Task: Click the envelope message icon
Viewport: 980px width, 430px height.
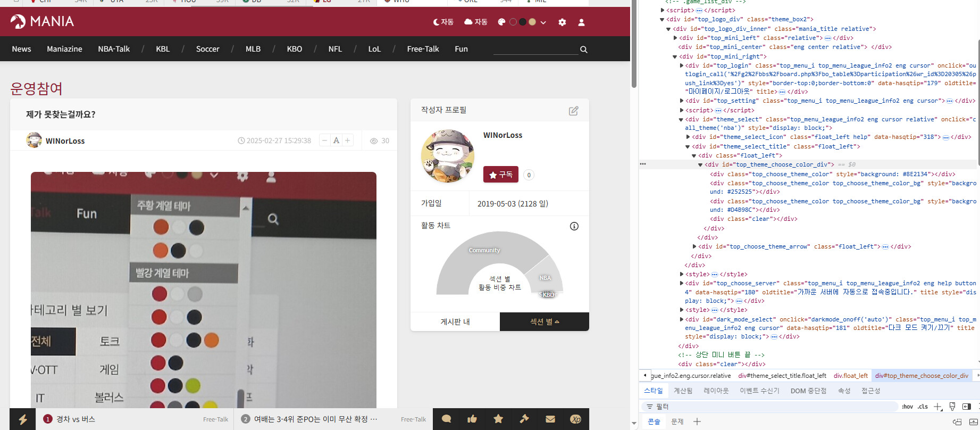Action: click(550, 419)
